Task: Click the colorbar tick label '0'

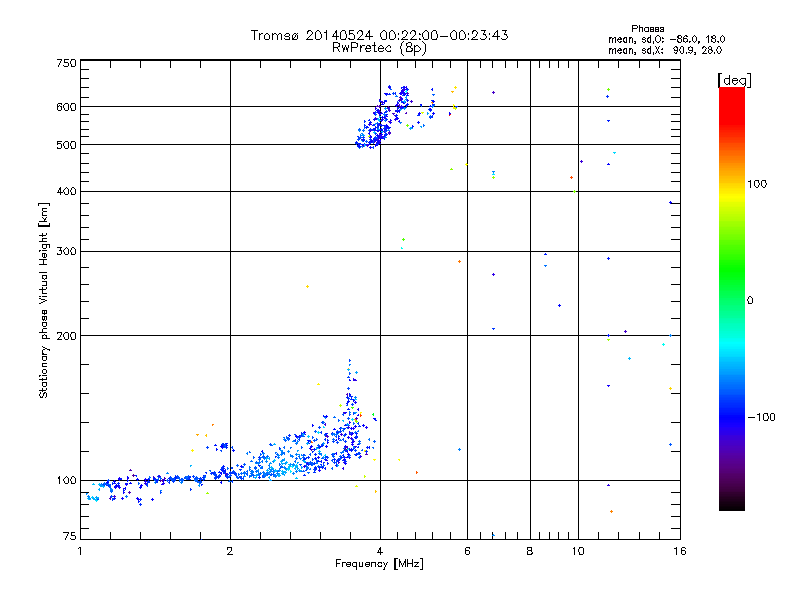Action: [750, 301]
